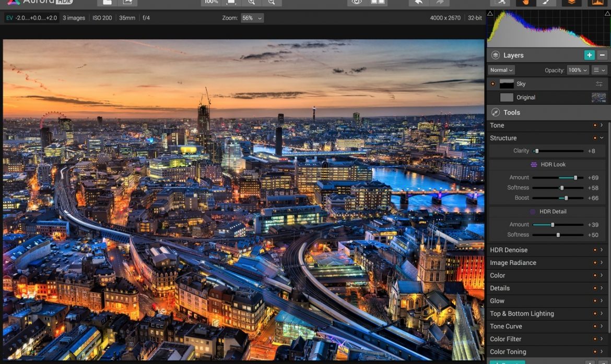Click the Compare split-view icon
611x364 pixels.
point(377,2)
